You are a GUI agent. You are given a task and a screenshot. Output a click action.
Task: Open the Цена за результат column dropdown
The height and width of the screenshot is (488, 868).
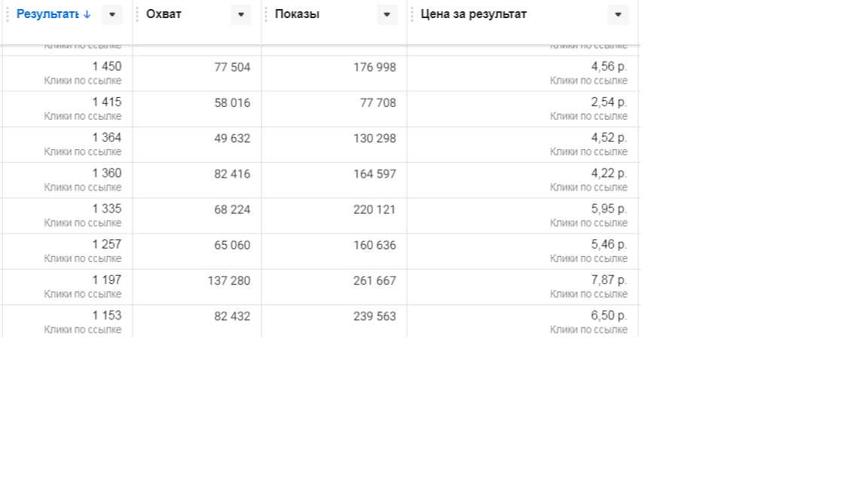coord(619,14)
